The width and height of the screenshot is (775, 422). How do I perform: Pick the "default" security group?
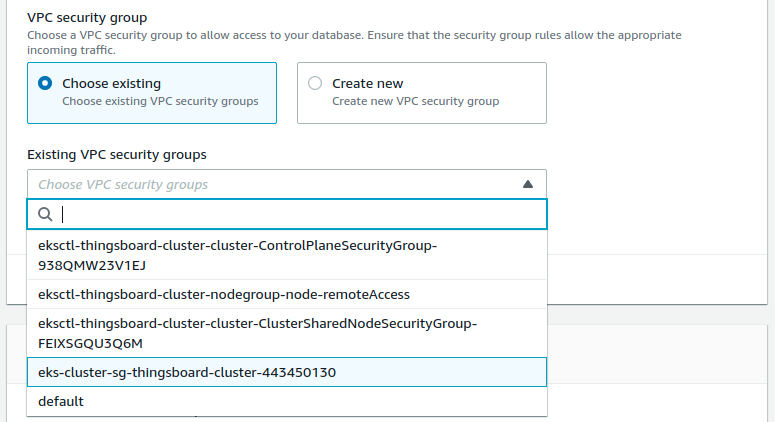61,401
